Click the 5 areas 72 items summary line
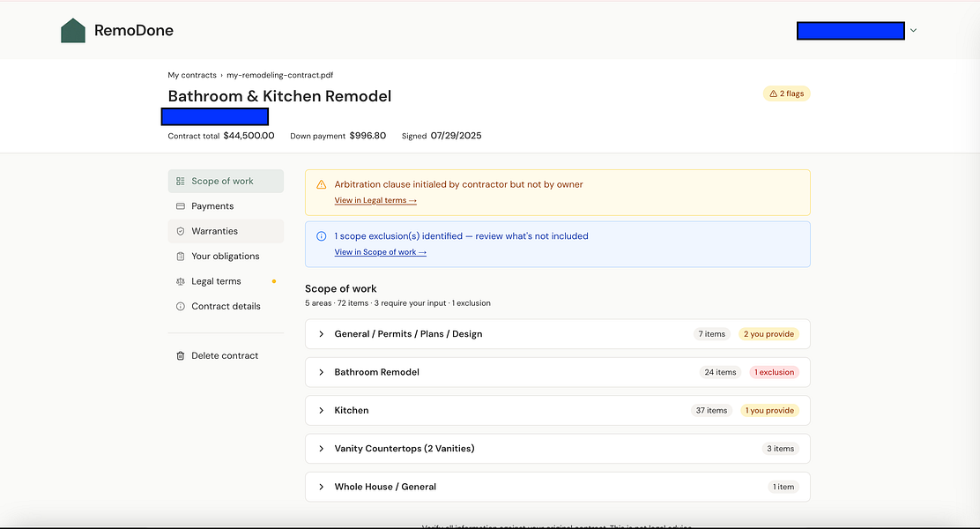980x529 pixels. pos(397,303)
